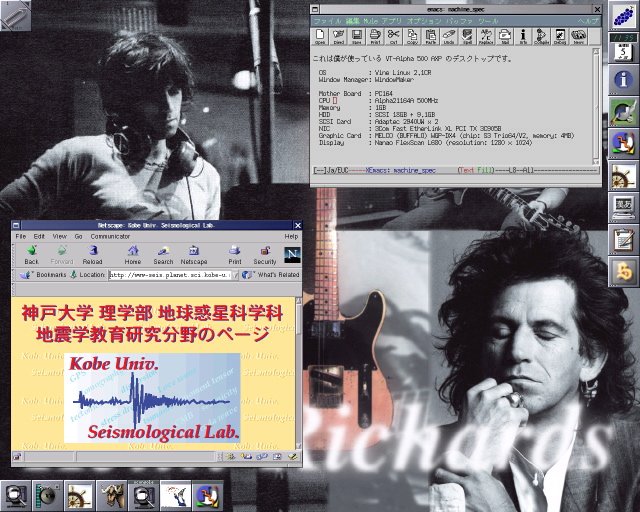Open XEmacs オプション menu
This screenshot has width=640, height=512.
click(424, 21)
